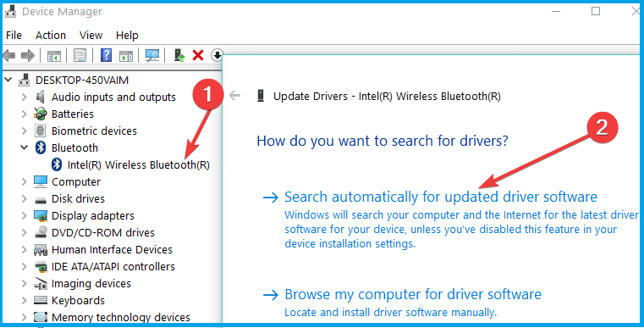The width and height of the screenshot is (644, 328).
Task: Click the red X Uninstall device icon
Action: (x=198, y=55)
